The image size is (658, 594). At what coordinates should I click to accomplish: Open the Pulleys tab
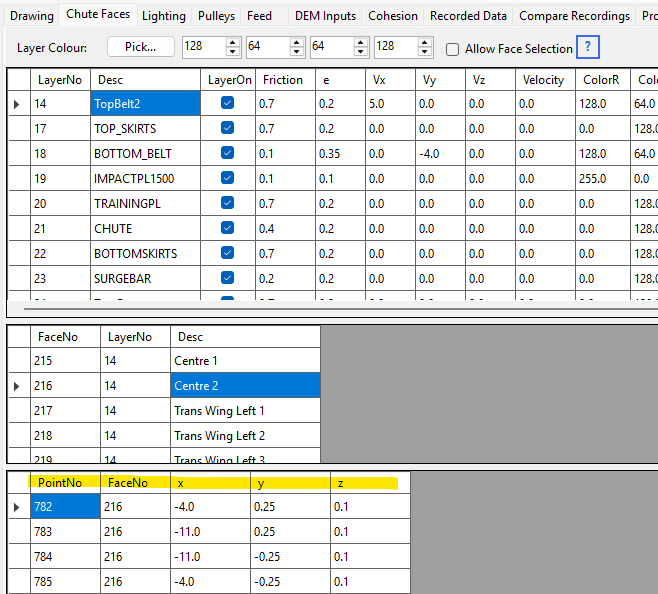[216, 16]
